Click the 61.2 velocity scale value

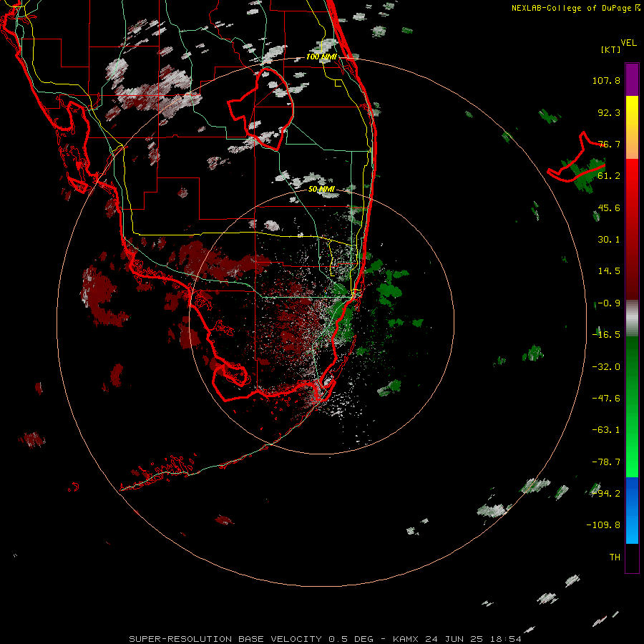(609, 176)
